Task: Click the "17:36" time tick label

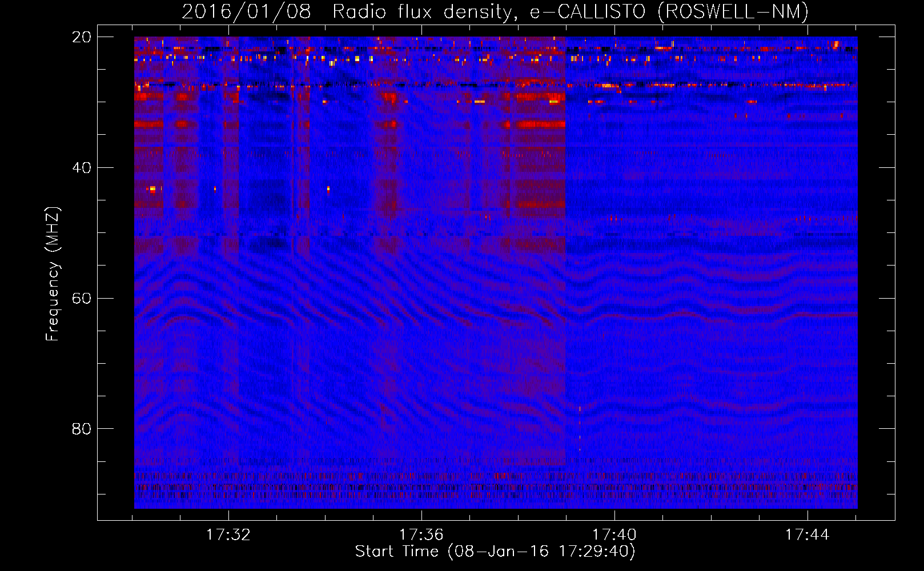Action: pos(421,535)
